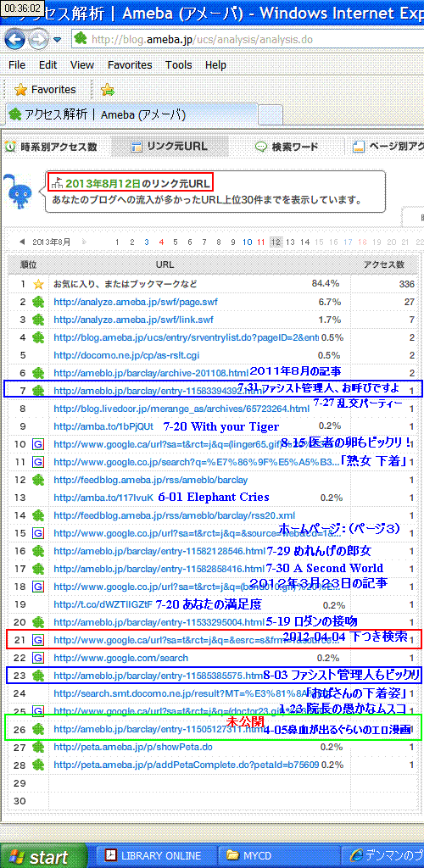Open the File menu
This screenshot has width=424, height=868.
click(x=17, y=64)
